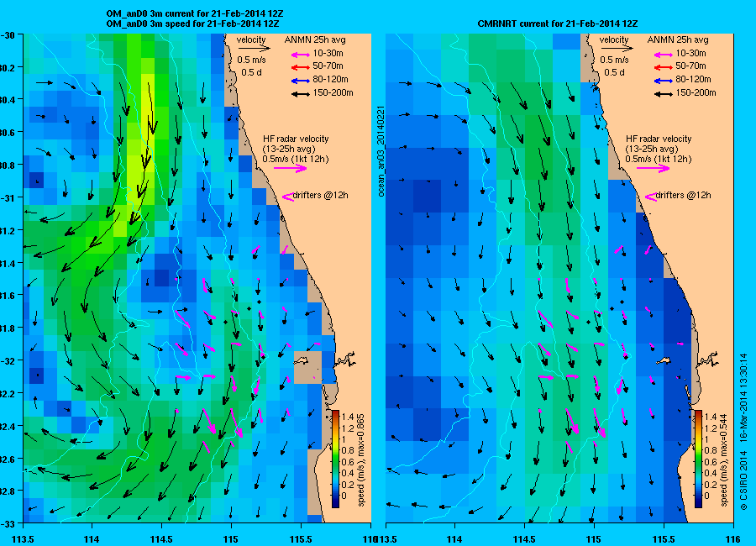The image size is (756, 546).
Task: Click the HF radar magenta arrow in right map
Action: 653,168
